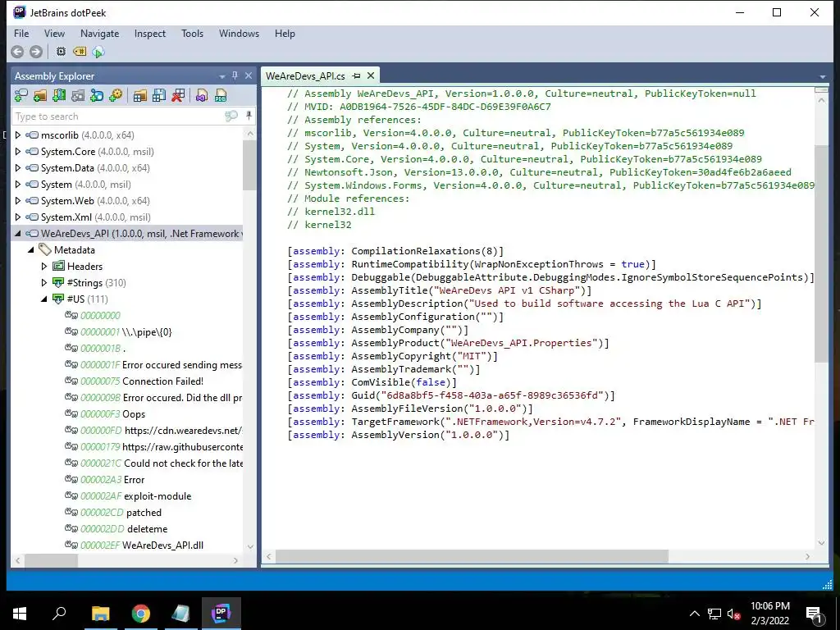Open File Explorer from the taskbar
This screenshot has height=630, width=840.
coord(100,613)
